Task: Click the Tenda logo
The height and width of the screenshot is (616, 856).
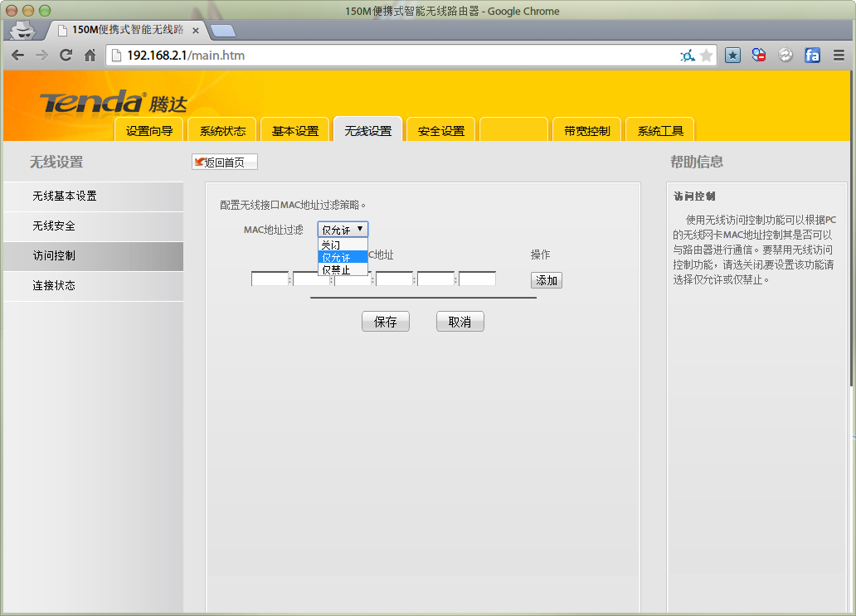Action: pos(113,102)
